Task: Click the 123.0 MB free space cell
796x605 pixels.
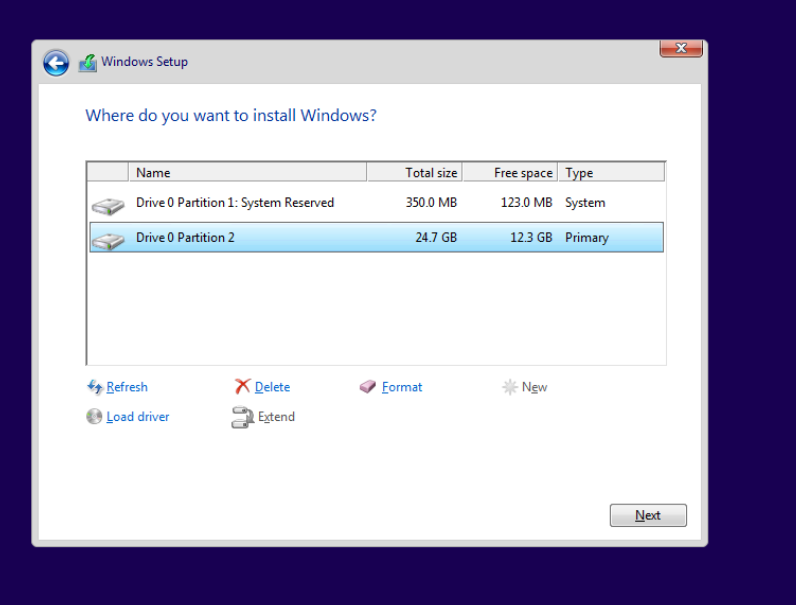Action: click(526, 203)
